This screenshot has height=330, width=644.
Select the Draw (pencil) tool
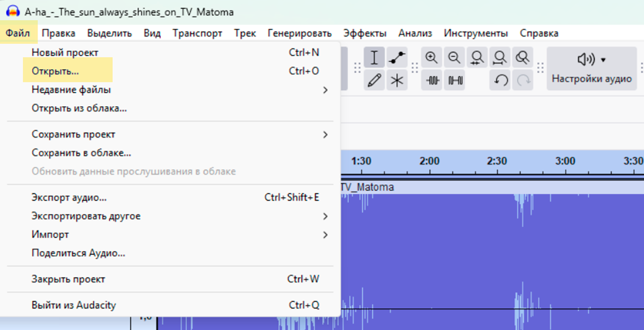[374, 80]
